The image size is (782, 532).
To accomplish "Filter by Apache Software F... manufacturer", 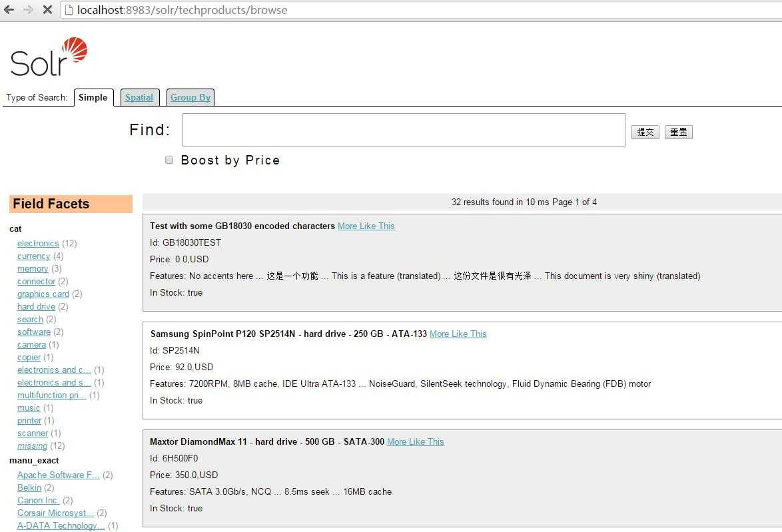I will point(59,475).
